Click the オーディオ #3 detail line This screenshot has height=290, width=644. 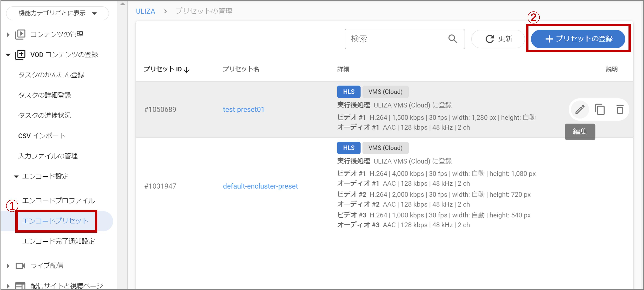pyautogui.click(x=404, y=225)
